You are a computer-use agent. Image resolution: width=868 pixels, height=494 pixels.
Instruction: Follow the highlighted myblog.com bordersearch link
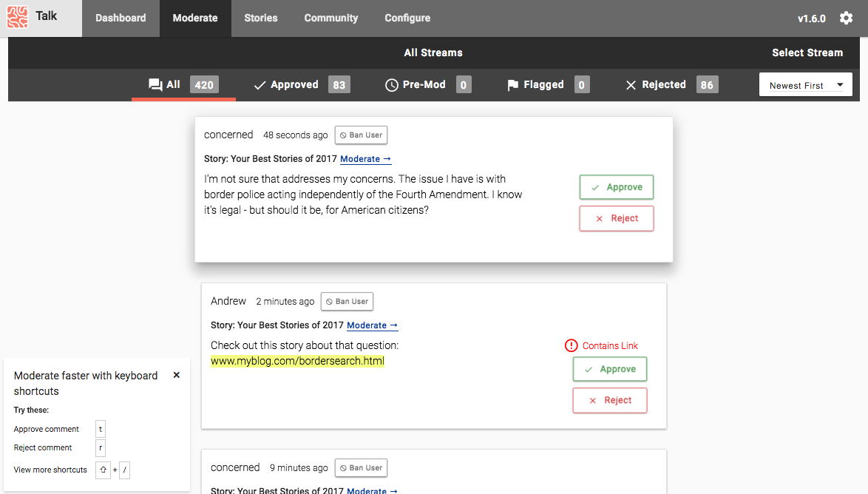coord(297,361)
